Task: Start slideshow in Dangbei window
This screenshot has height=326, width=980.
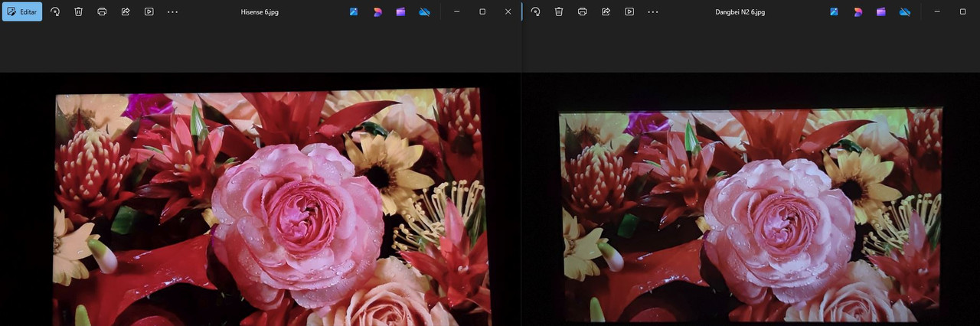Action: (x=629, y=11)
